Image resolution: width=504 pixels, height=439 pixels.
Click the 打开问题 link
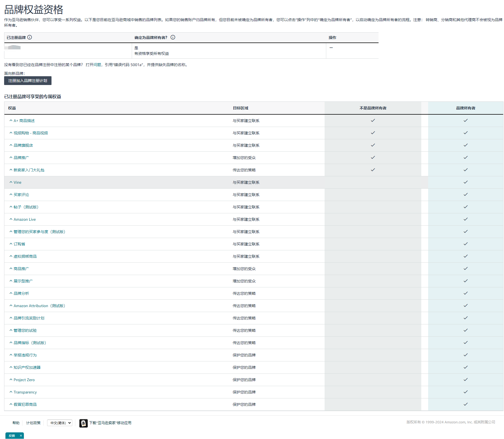pyautogui.click(x=93, y=65)
